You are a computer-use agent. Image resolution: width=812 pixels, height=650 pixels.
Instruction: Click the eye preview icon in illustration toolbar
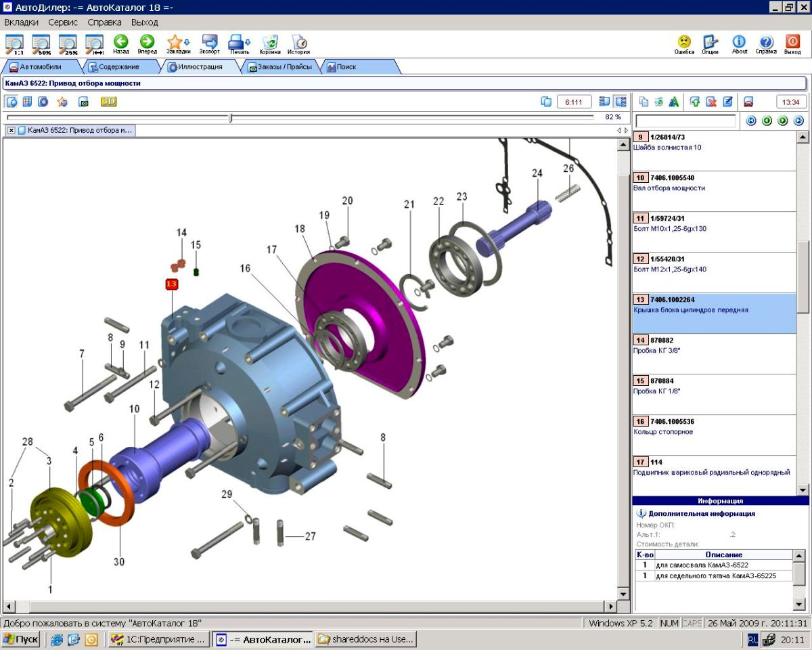point(84,102)
